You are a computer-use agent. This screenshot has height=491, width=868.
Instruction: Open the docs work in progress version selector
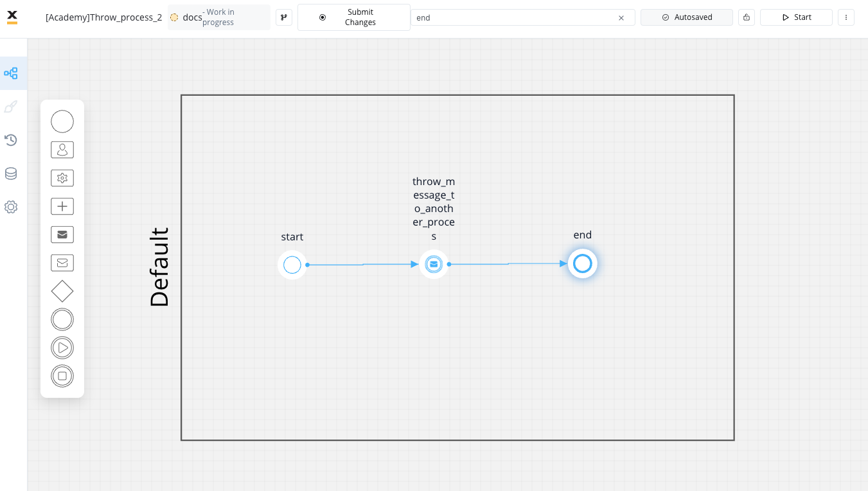219,17
